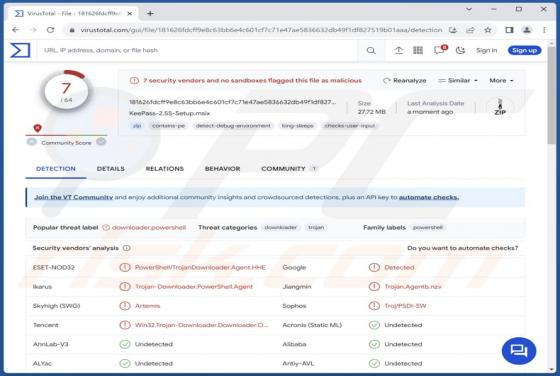Click the browser address bar
This screenshot has height=376, width=560.
[261, 30]
